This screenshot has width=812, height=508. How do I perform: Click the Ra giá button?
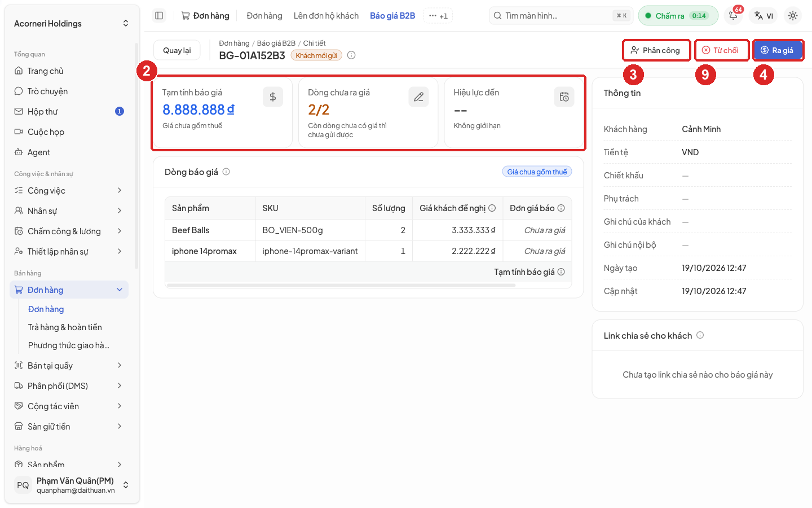tap(777, 50)
